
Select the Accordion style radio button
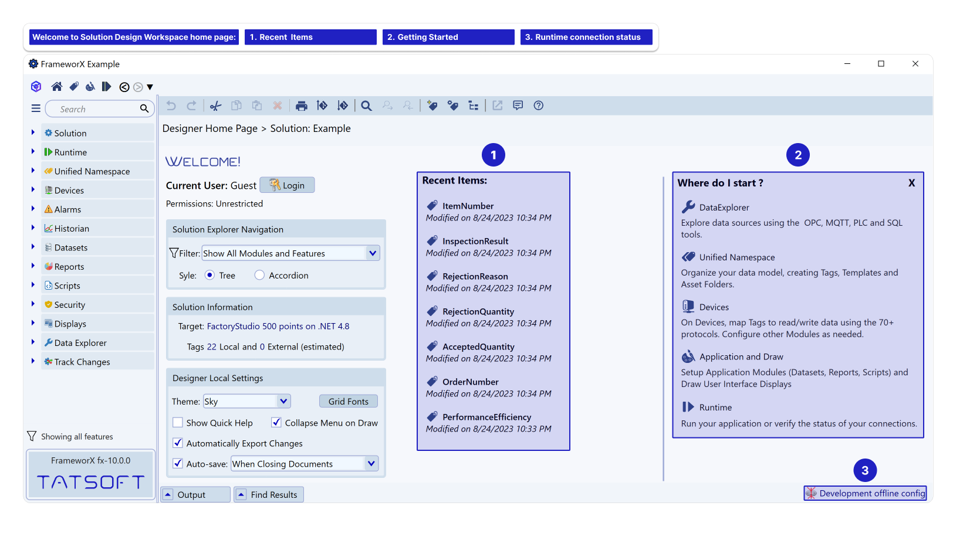(259, 275)
